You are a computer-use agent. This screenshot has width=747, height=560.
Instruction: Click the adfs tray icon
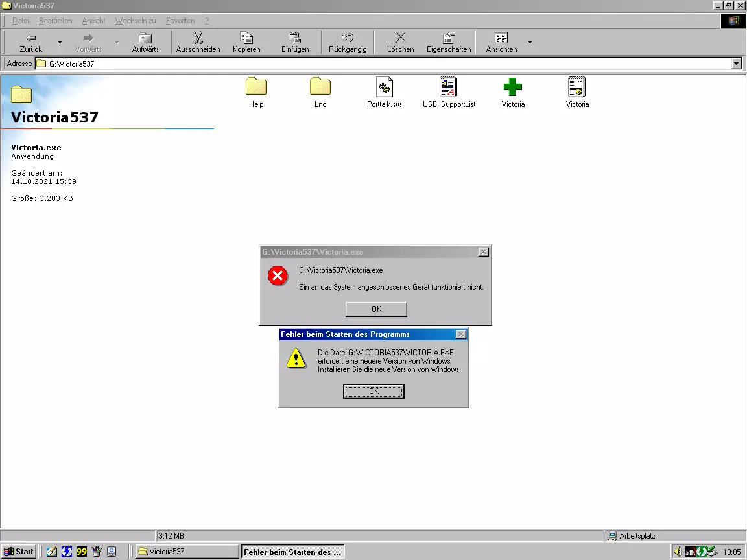point(690,552)
